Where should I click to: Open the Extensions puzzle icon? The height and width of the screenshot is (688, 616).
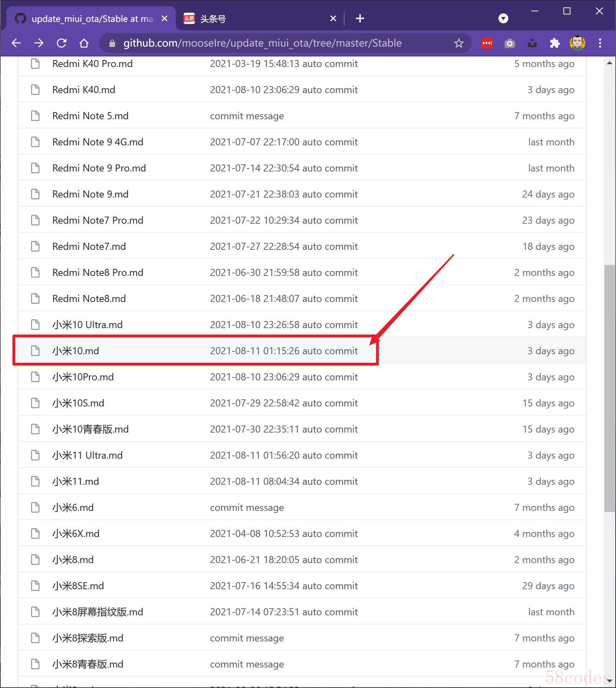[555, 43]
